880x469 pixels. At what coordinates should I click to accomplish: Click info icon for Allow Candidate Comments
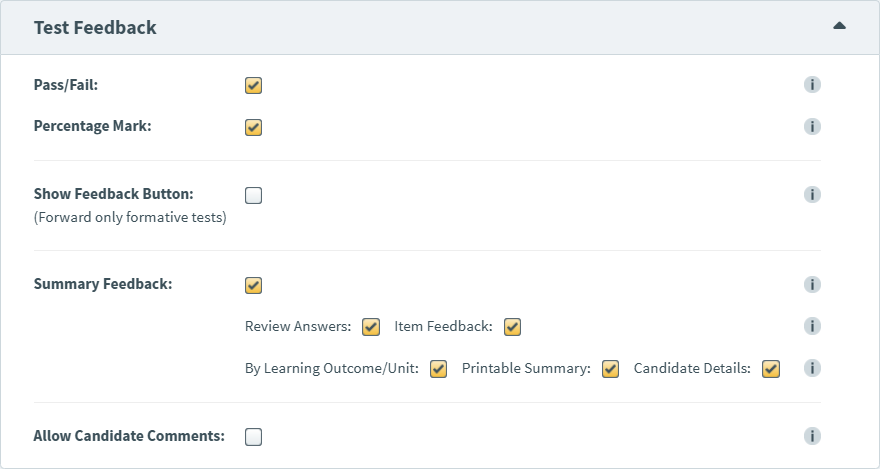point(812,436)
